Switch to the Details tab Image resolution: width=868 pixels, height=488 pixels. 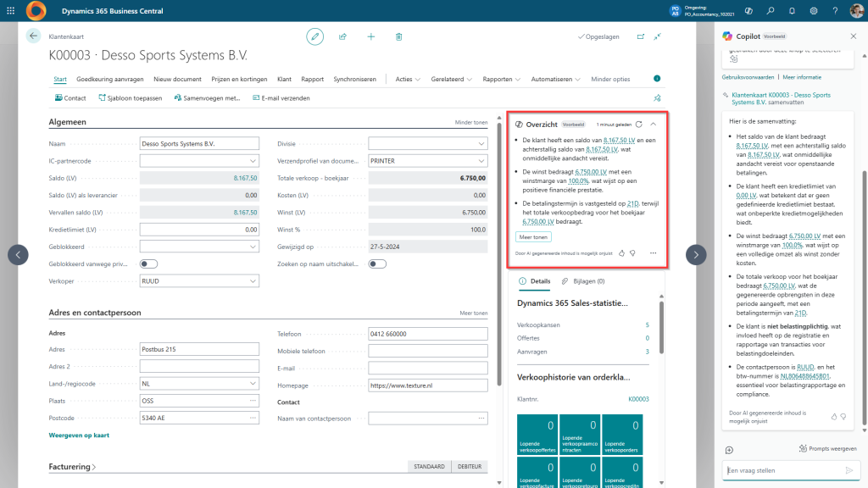pyautogui.click(x=535, y=281)
